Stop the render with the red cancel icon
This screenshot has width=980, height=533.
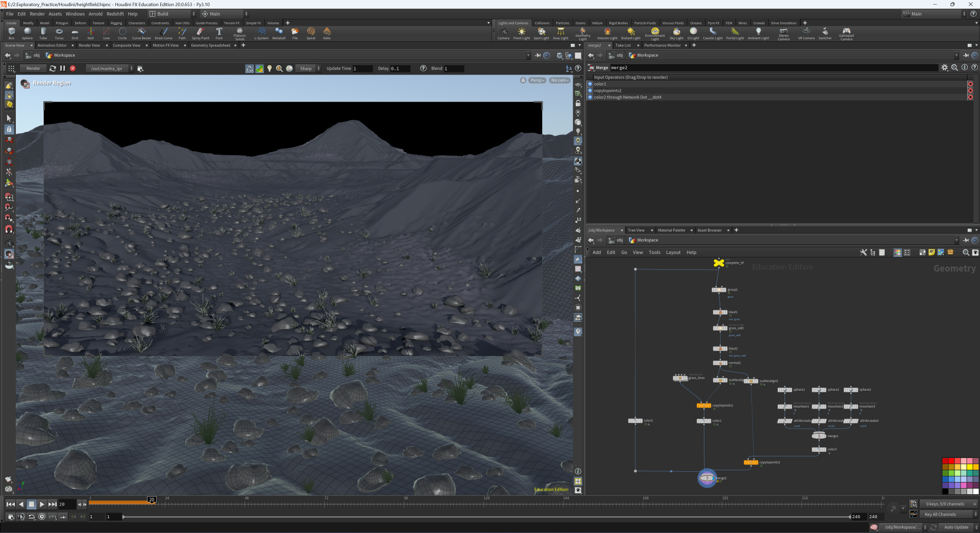click(x=73, y=68)
